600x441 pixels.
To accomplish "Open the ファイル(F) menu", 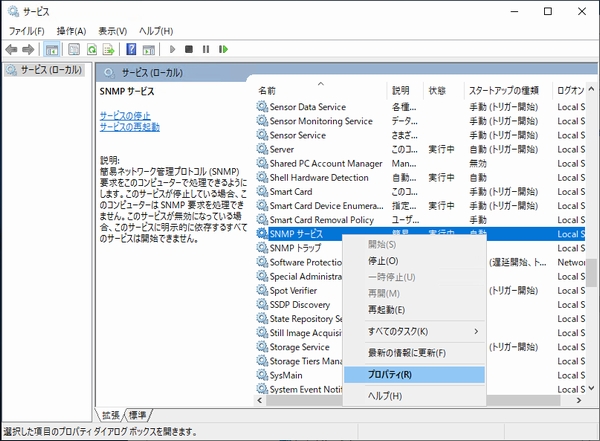I will (26, 31).
